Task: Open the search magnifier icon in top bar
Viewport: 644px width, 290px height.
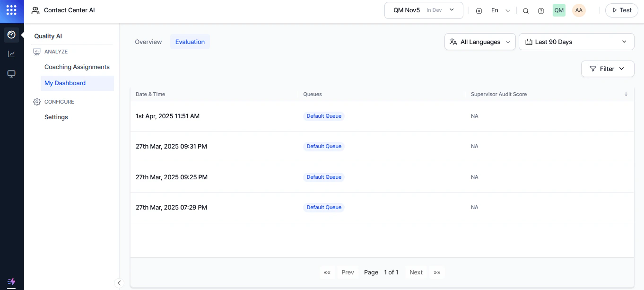Action: tap(526, 10)
